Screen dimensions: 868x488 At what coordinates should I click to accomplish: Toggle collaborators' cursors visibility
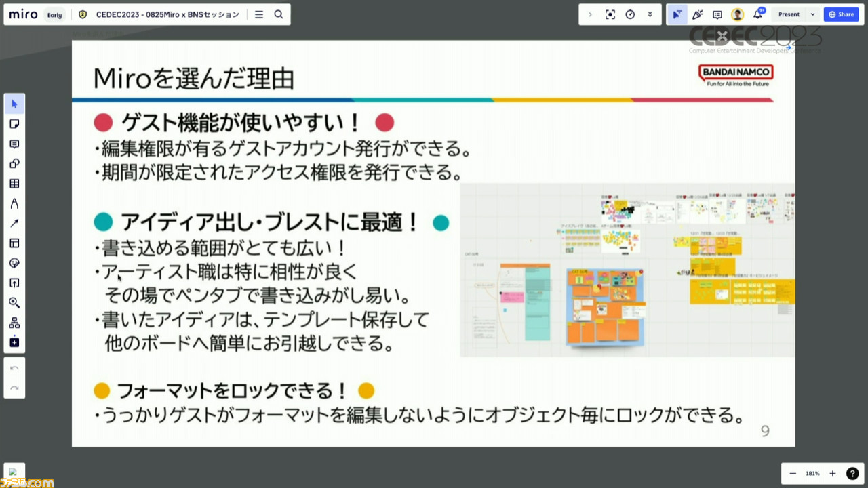click(677, 14)
